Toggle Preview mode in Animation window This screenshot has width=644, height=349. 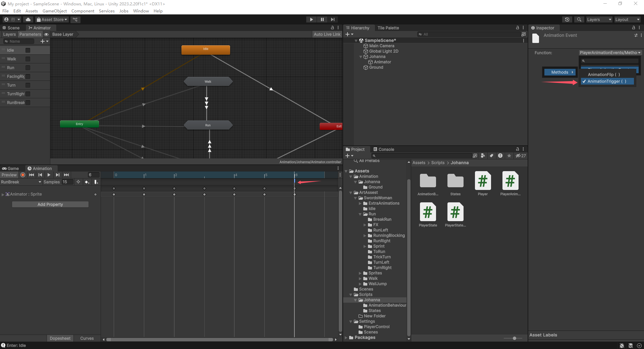tap(9, 175)
